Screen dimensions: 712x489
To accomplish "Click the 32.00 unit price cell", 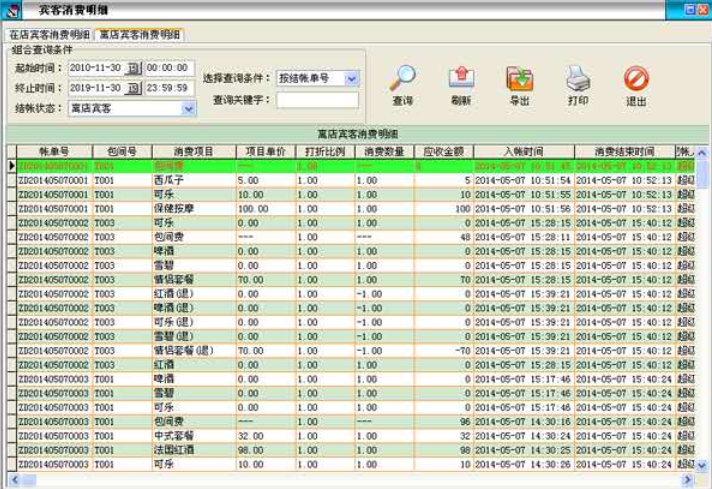I will pyautogui.click(x=266, y=436).
